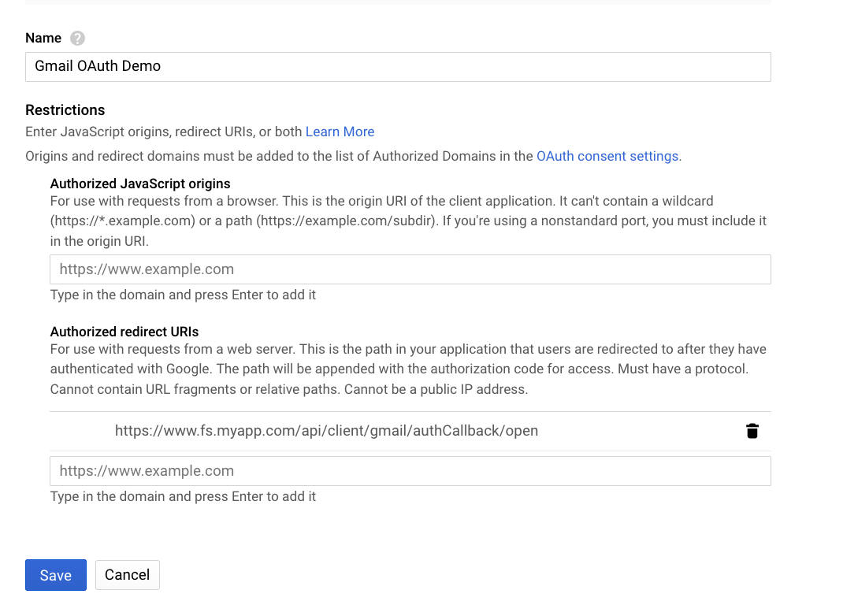Click the hint text under redirect URIs input
Image resolution: width=843 pixels, height=616 pixels.
(183, 496)
